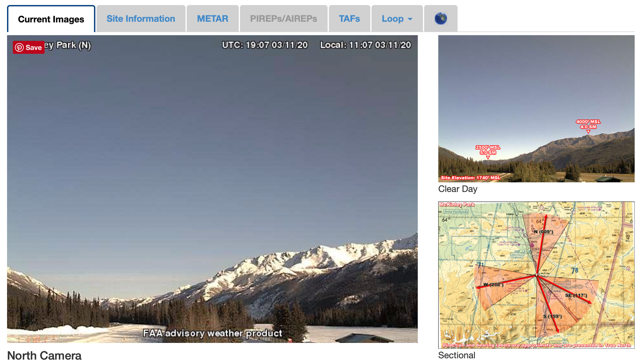Click the 4000' MSL 4.0 SM marker
The height and width of the screenshot is (364, 643).
tap(588, 124)
